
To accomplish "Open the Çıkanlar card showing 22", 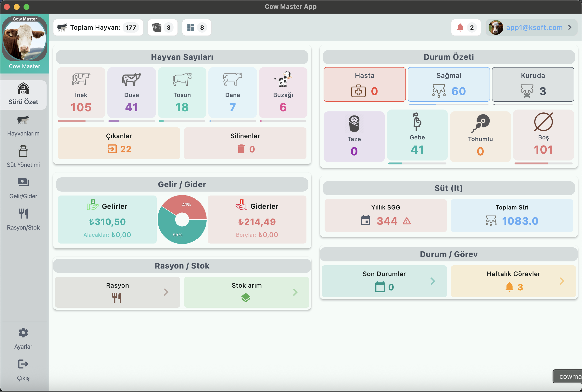I will 119,143.
